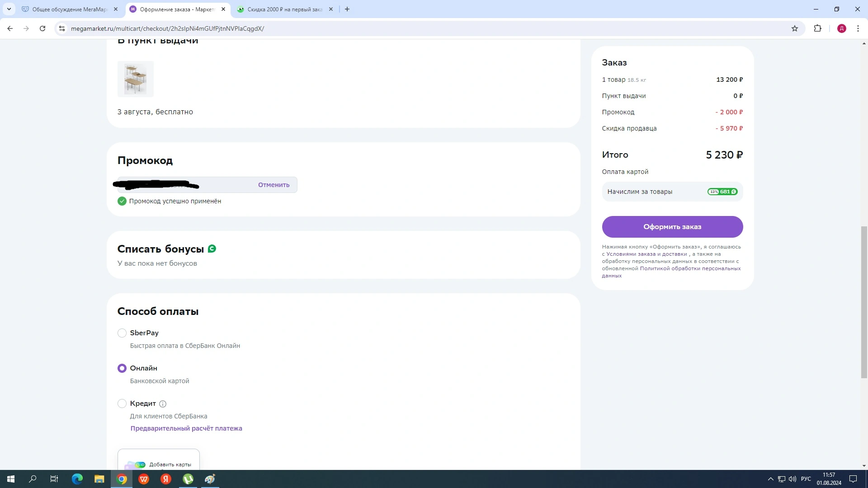This screenshot has width=868, height=488.
Task: Open Chrome three-dot menu
Action: click(858, 28)
